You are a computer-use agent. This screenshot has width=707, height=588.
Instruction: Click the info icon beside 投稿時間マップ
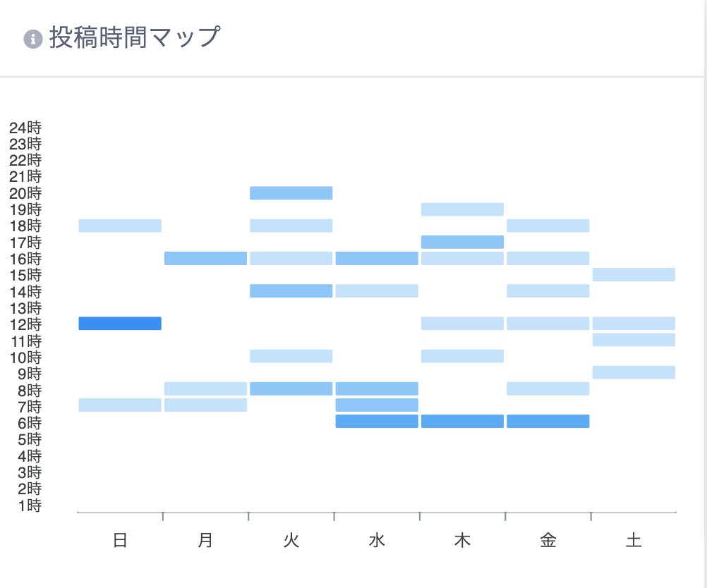pyautogui.click(x=33, y=39)
